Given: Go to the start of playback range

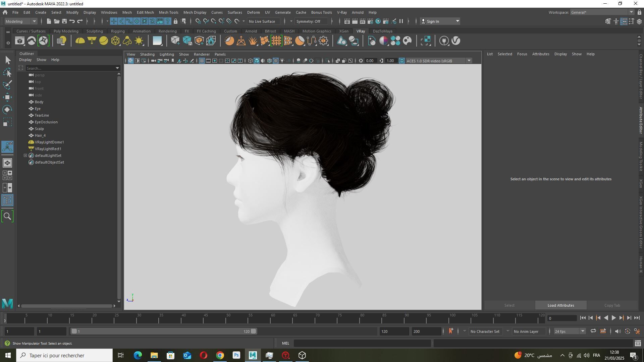Looking at the screenshot, I should 583,318.
